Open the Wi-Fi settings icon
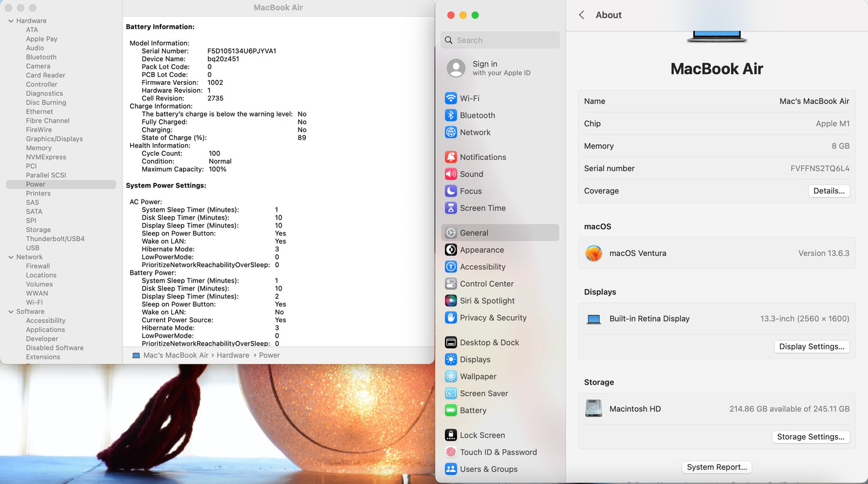The width and height of the screenshot is (868, 484). [451, 99]
